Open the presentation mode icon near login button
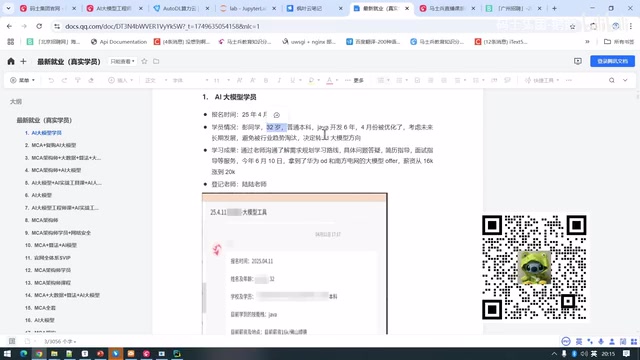Viewport: 640px width, 360px height. 578,61
